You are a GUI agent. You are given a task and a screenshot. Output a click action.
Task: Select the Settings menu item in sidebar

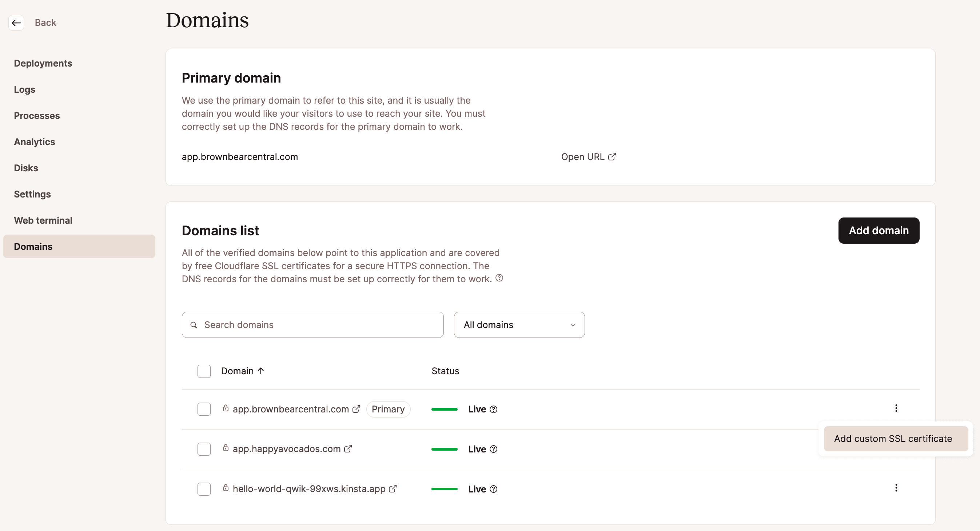[32, 194]
